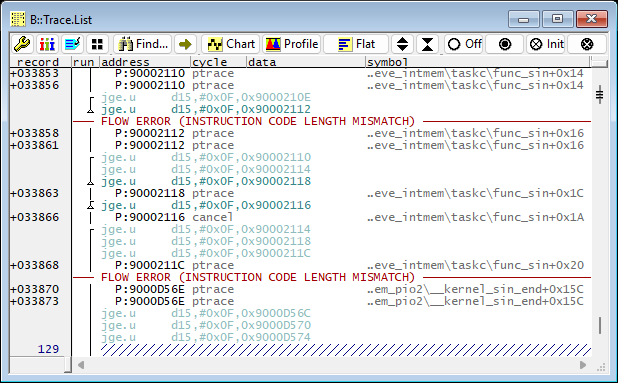
Task: Click the crossed circle icon after Init
Action: click(x=587, y=44)
